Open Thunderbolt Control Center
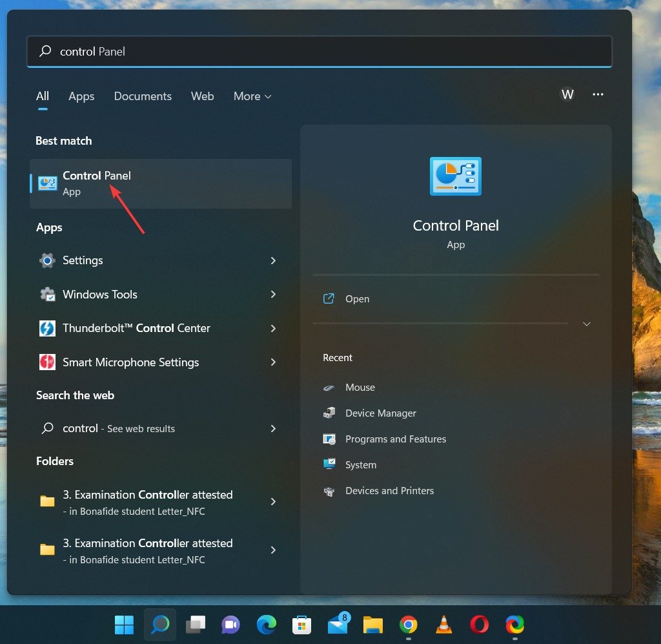The height and width of the screenshot is (644, 661). click(136, 328)
